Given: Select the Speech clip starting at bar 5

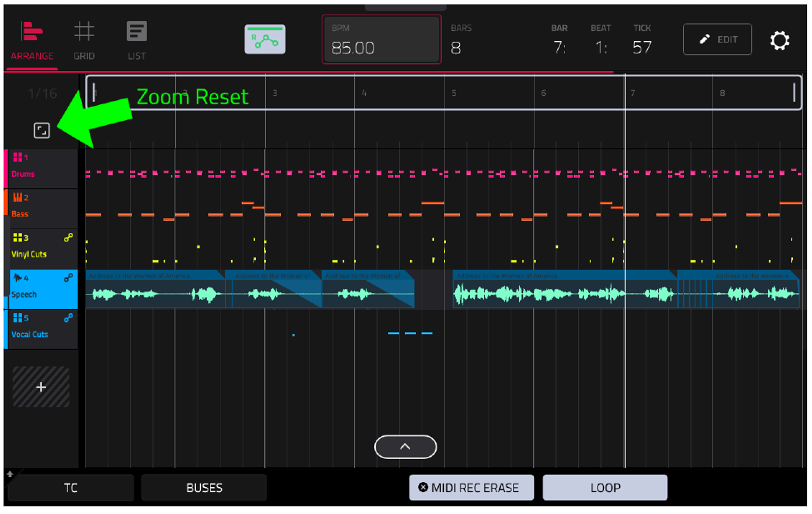Looking at the screenshot, I should pyautogui.click(x=564, y=289).
